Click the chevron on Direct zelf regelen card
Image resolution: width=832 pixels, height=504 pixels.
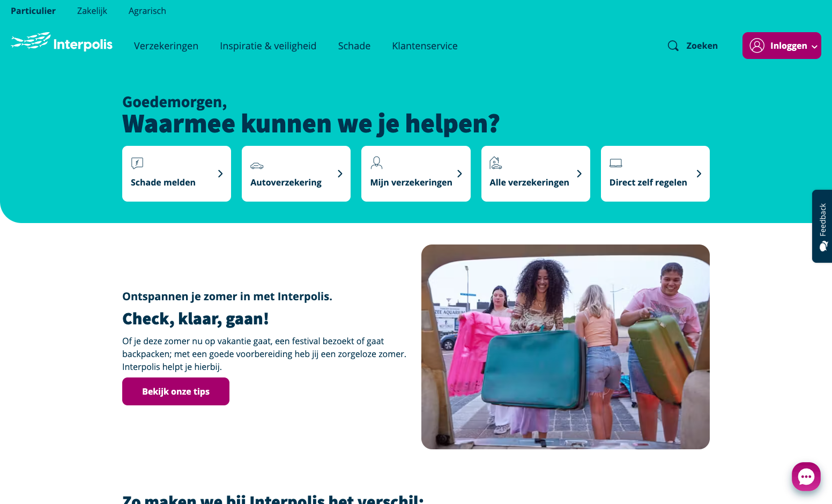click(x=699, y=174)
